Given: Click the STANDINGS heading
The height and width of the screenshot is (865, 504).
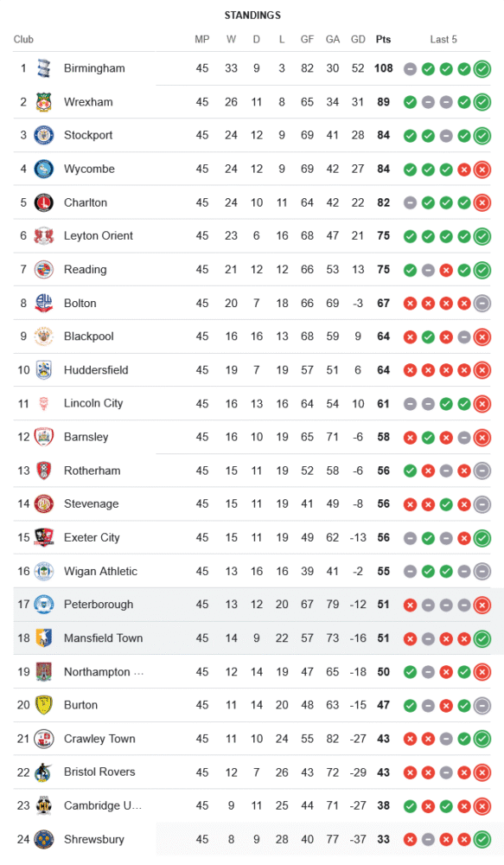Looking at the screenshot, I should pyautogui.click(x=252, y=16).
